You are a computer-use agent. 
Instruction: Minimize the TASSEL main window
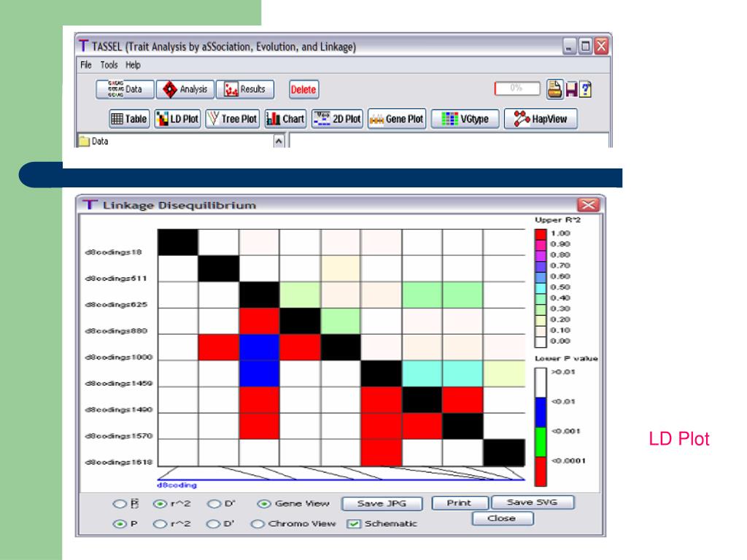(570, 46)
